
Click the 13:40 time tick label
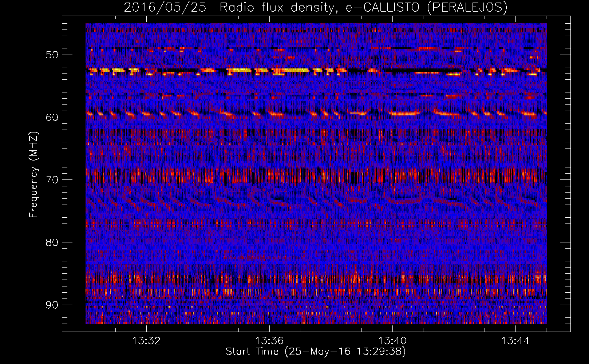[392, 341]
